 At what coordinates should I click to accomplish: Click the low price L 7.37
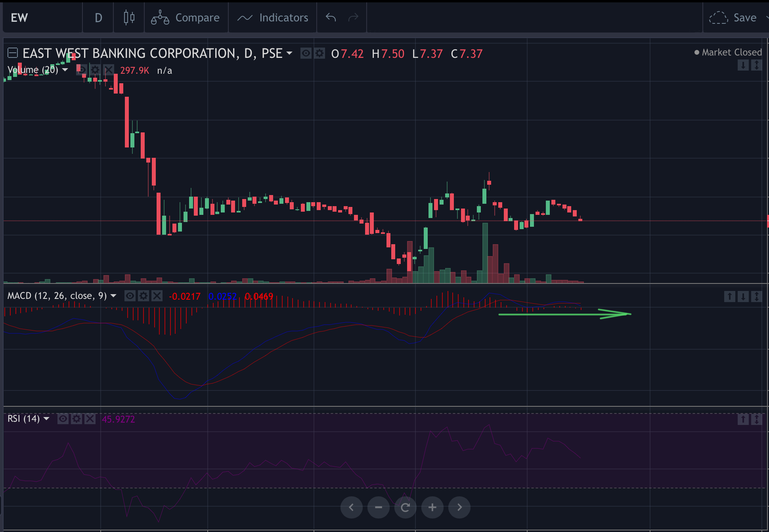pyautogui.click(x=427, y=54)
